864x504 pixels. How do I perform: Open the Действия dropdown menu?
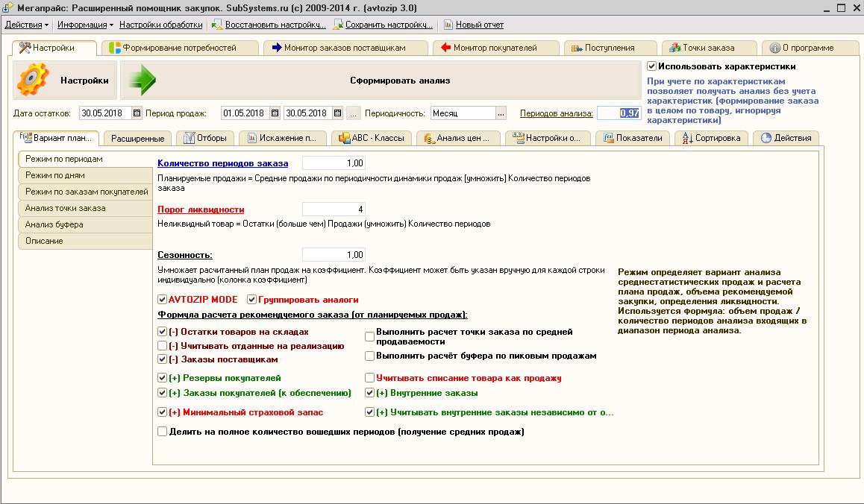pyautogui.click(x=26, y=25)
